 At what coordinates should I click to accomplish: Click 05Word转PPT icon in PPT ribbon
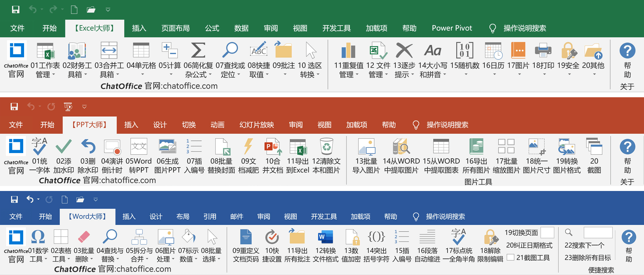139,146
